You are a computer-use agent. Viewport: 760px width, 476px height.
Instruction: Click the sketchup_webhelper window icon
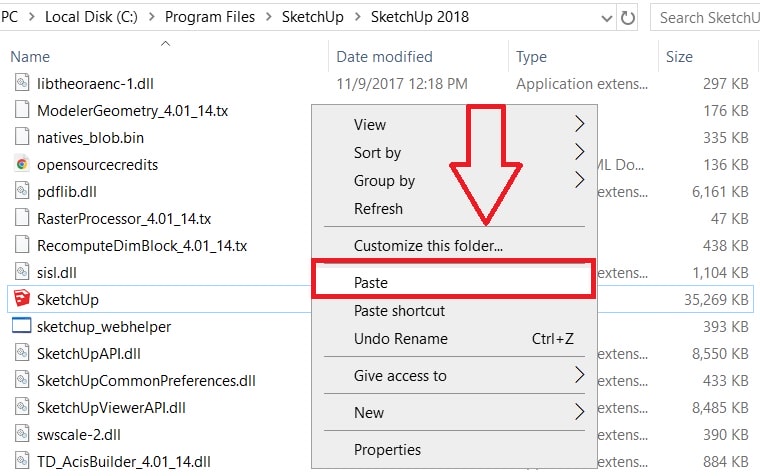(22, 326)
